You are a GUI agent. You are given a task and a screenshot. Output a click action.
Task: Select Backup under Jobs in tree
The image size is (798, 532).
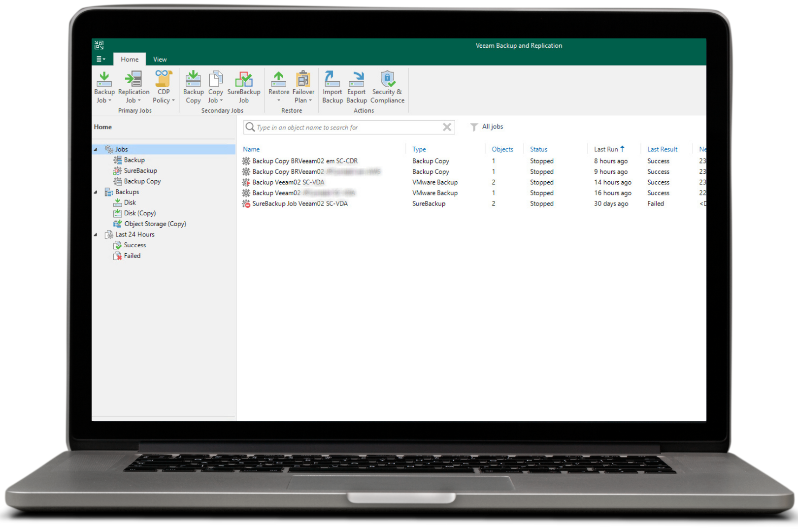click(134, 160)
